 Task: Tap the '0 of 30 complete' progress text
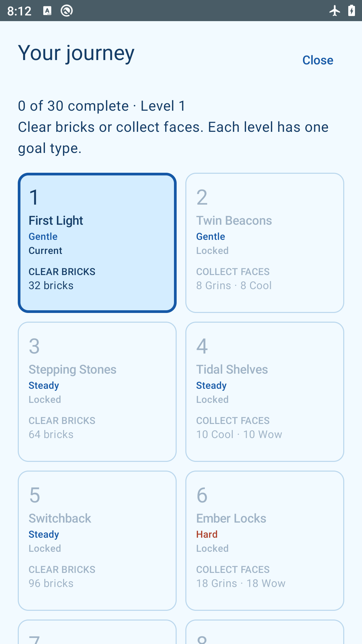point(73,106)
